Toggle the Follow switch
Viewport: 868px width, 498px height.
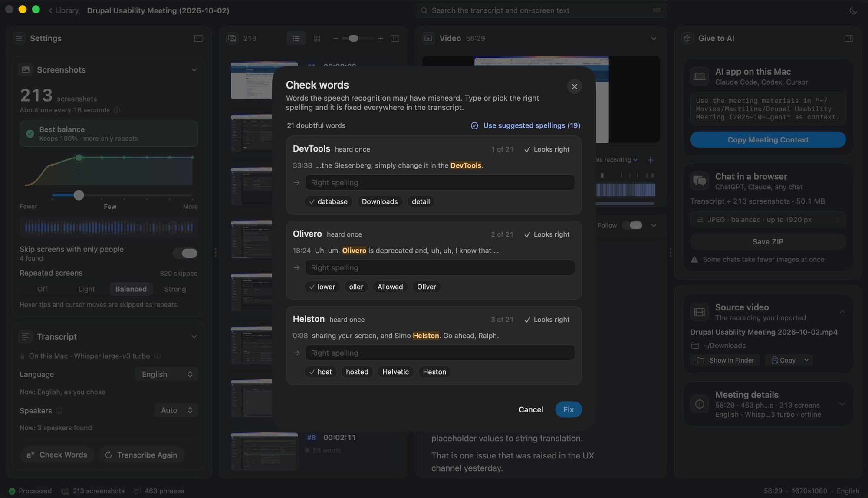click(632, 225)
